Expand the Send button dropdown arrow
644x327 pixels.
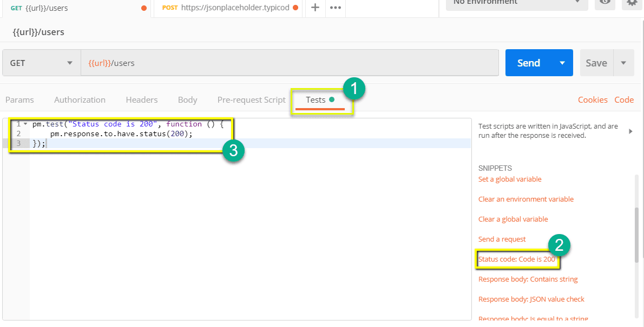pyautogui.click(x=562, y=63)
